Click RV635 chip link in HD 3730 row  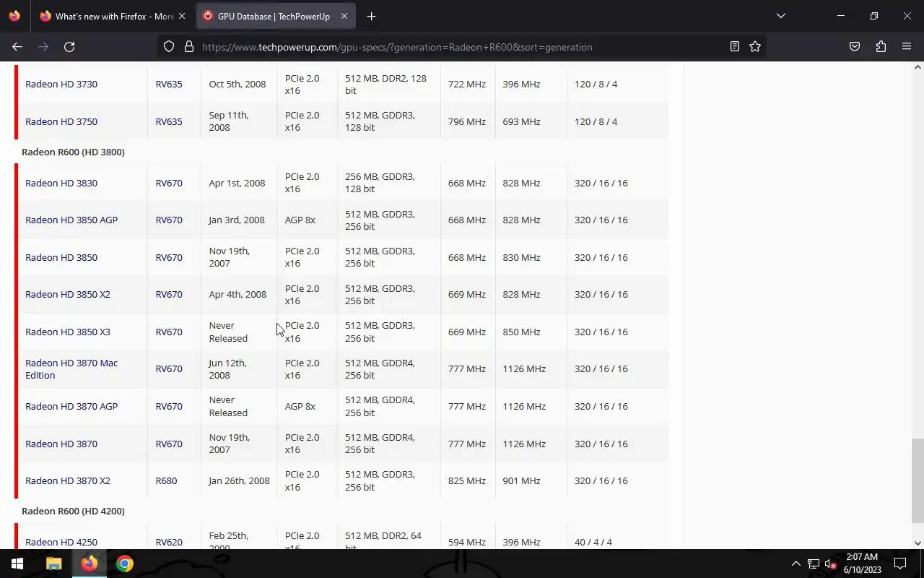[x=169, y=84]
